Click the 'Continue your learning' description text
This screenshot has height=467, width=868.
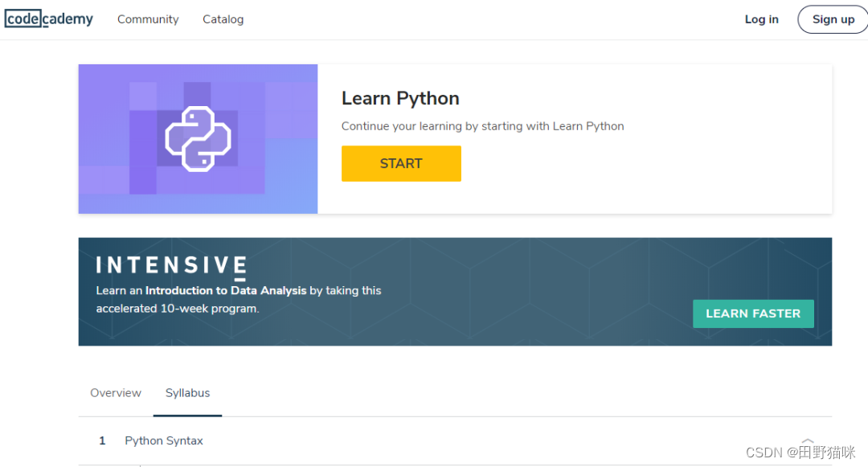pos(483,126)
